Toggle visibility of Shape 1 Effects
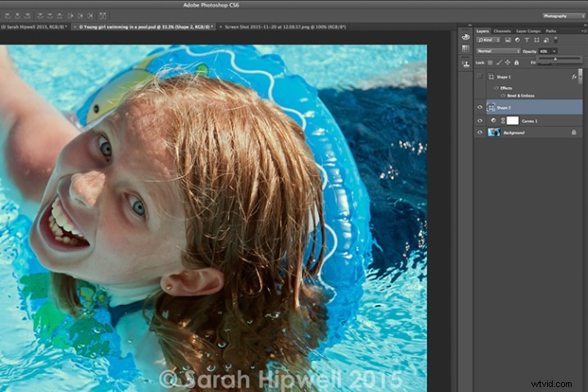The width and height of the screenshot is (588, 392). pos(496,88)
